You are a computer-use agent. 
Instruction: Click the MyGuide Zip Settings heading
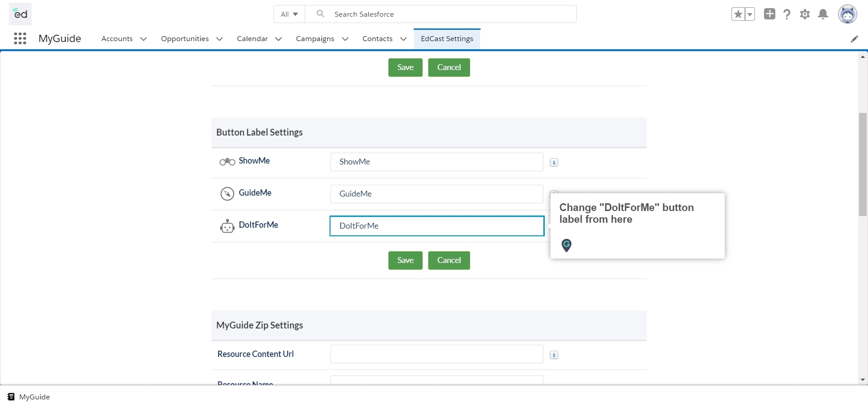pos(259,325)
